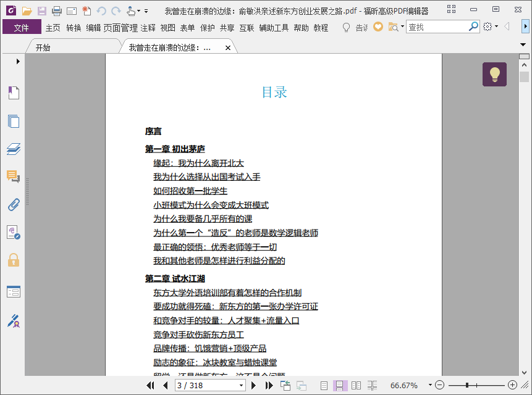Open the Page Thumbnails panel icon

[14, 121]
